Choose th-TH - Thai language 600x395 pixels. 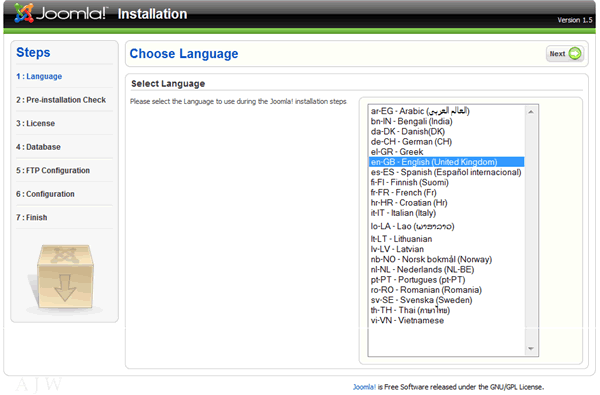447,310
